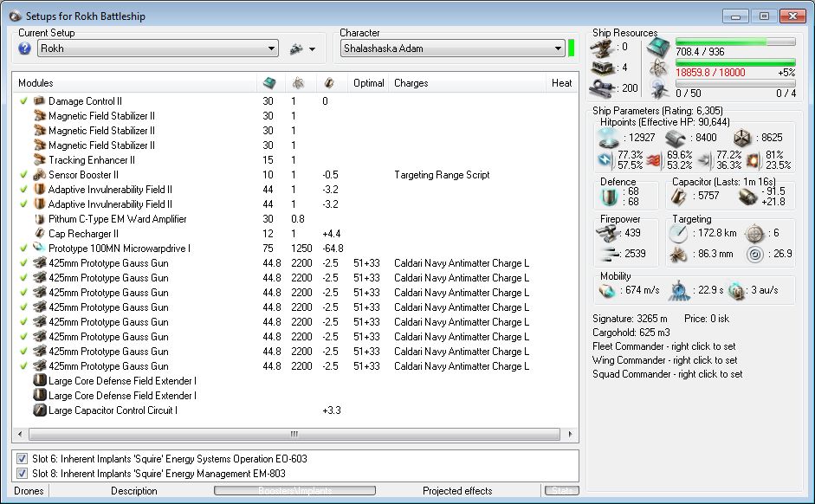Click the blue help icon beside Current Setup

click(x=25, y=49)
